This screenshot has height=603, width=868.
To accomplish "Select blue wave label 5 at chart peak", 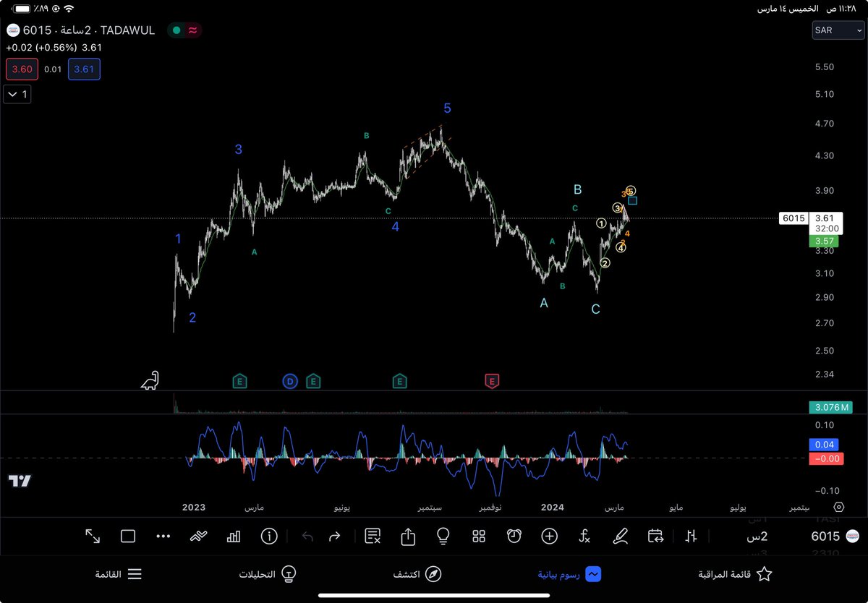I will (447, 108).
